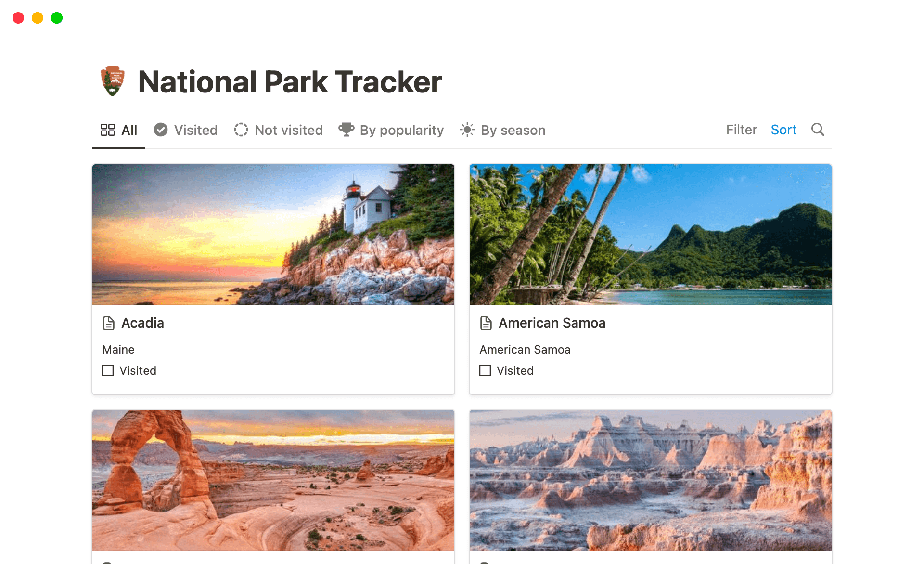924x578 pixels.
Task: Click the Sort link
Action: 783,130
